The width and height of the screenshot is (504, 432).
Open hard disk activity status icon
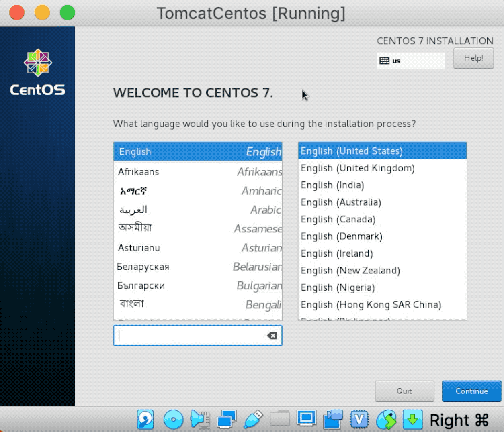(x=145, y=420)
